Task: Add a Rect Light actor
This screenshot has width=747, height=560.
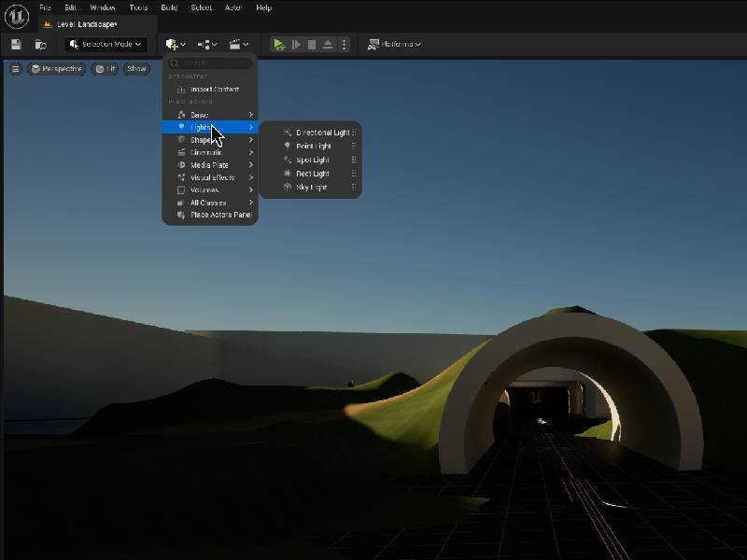Action: click(311, 174)
